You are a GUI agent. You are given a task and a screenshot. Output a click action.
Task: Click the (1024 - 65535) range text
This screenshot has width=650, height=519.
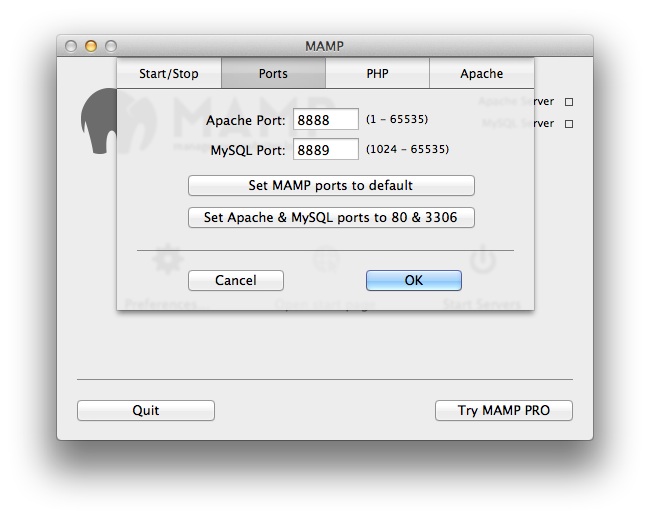[407, 149]
